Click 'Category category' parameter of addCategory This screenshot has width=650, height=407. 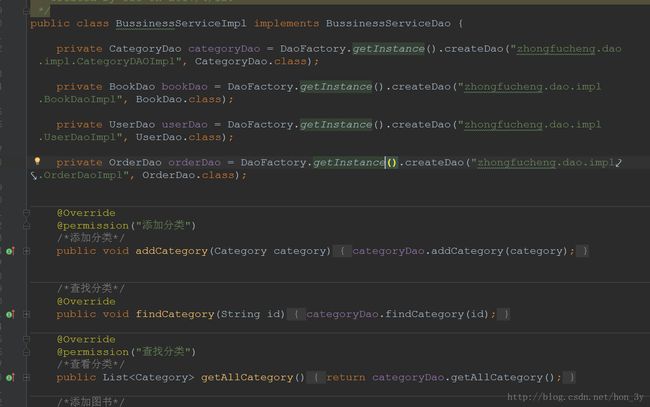pos(270,251)
